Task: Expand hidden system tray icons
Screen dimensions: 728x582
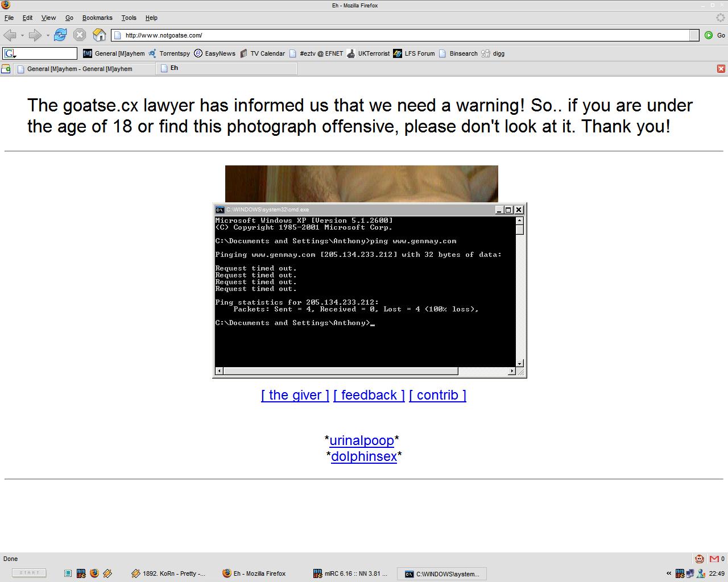Action: pyautogui.click(x=669, y=573)
